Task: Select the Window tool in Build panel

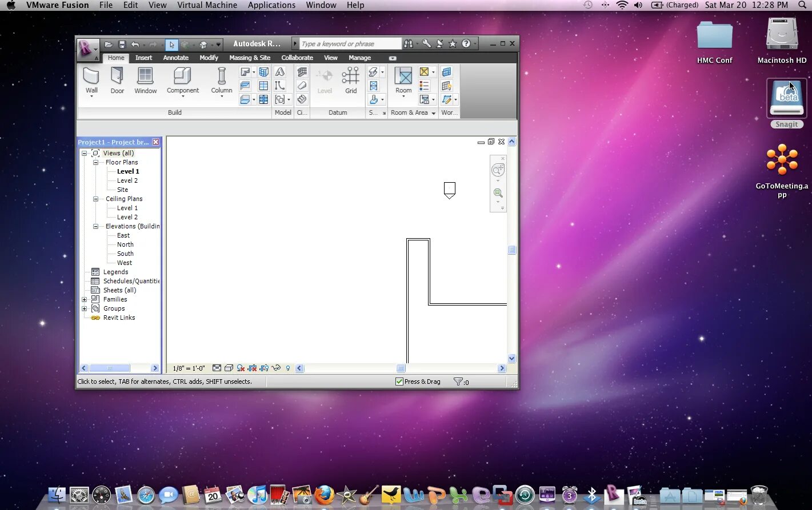Action: pos(145,81)
